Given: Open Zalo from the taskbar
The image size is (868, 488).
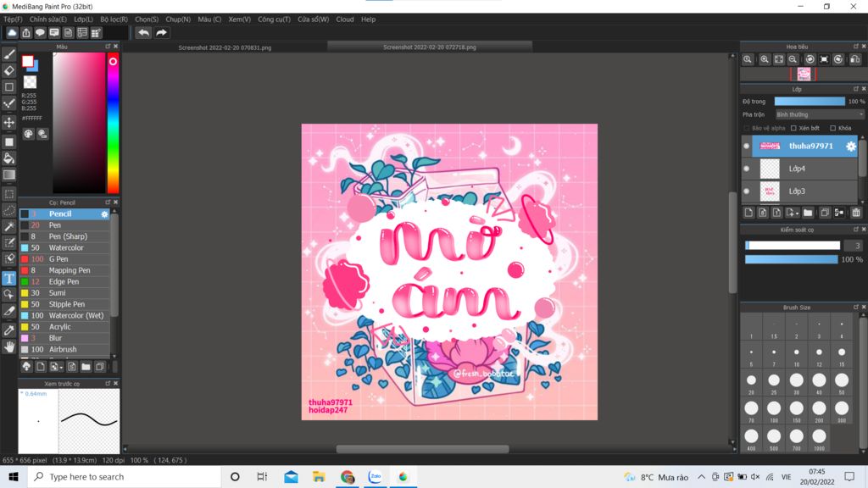Looking at the screenshot, I should 376,477.
